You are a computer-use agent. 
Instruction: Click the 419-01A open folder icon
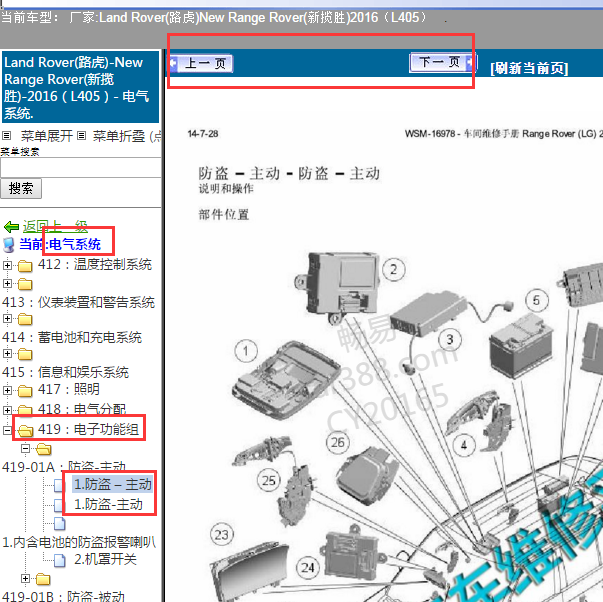coord(43,449)
